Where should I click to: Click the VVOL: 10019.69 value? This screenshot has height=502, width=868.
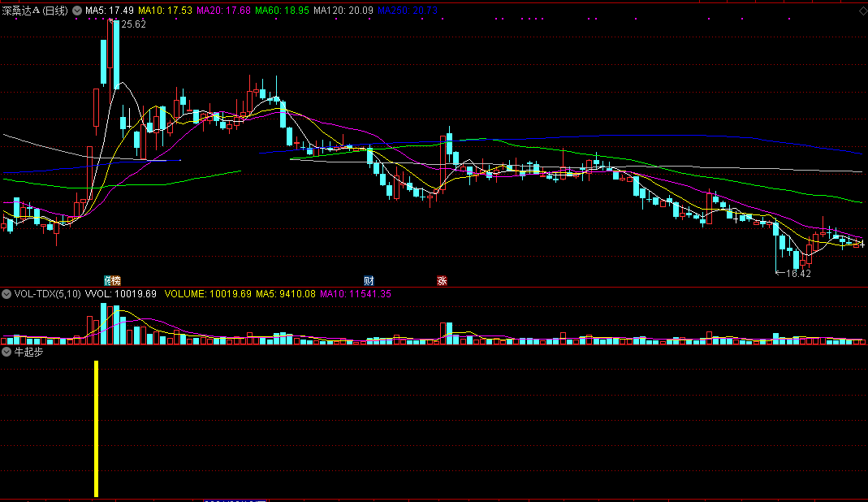pyautogui.click(x=121, y=294)
